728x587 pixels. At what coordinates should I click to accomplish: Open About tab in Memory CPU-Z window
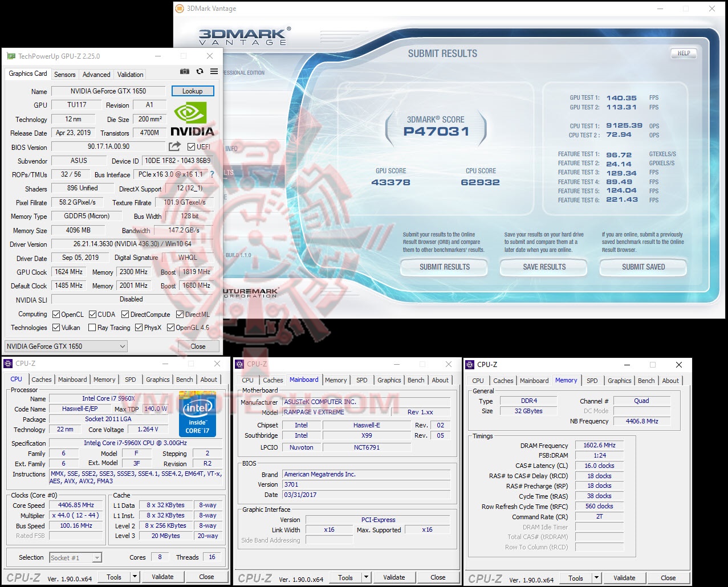coord(670,381)
